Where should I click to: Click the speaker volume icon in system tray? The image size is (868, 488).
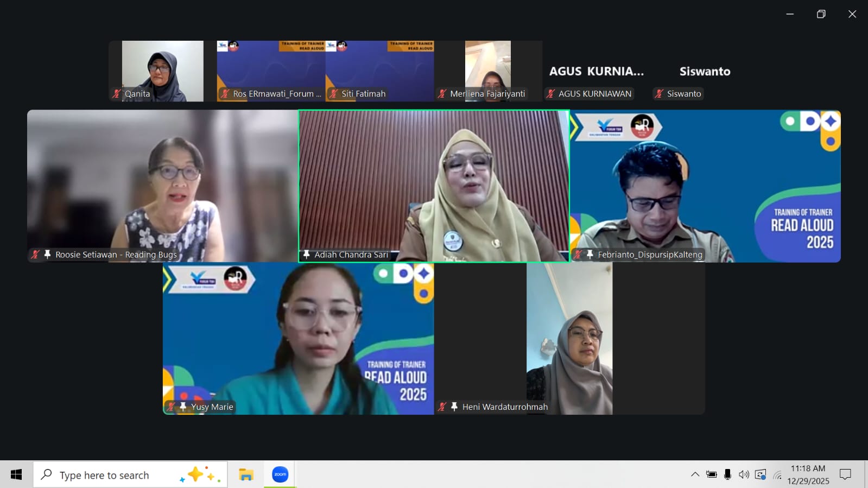click(x=744, y=474)
